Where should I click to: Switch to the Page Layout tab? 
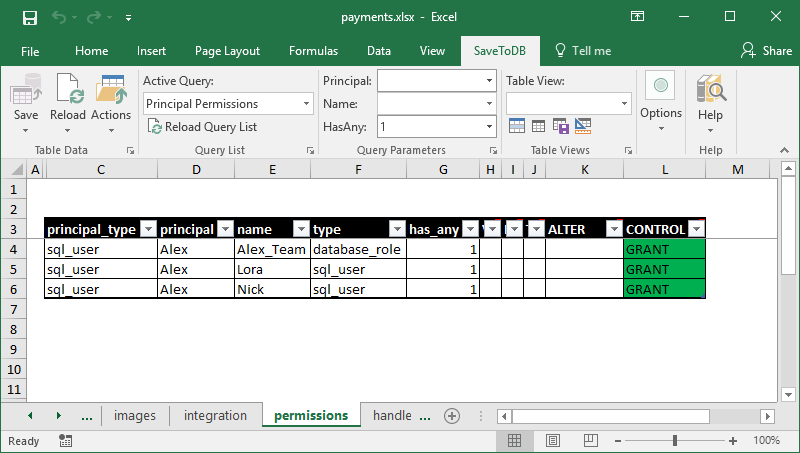[x=227, y=51]
